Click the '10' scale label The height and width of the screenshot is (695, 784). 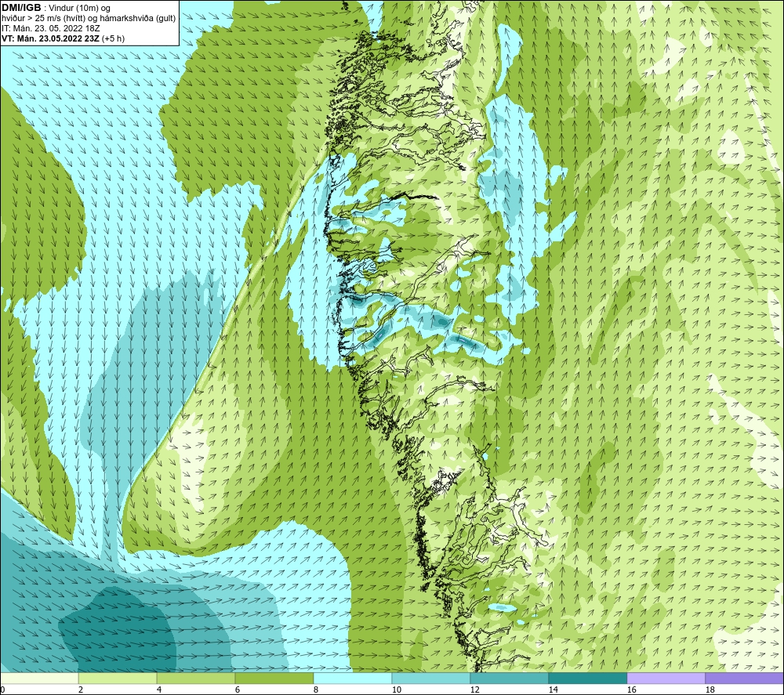click(397, 690)
